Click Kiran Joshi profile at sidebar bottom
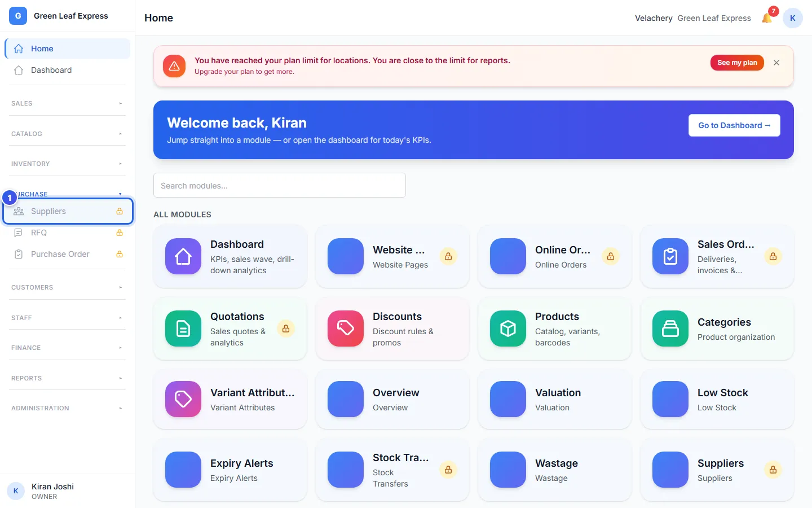 68,491
